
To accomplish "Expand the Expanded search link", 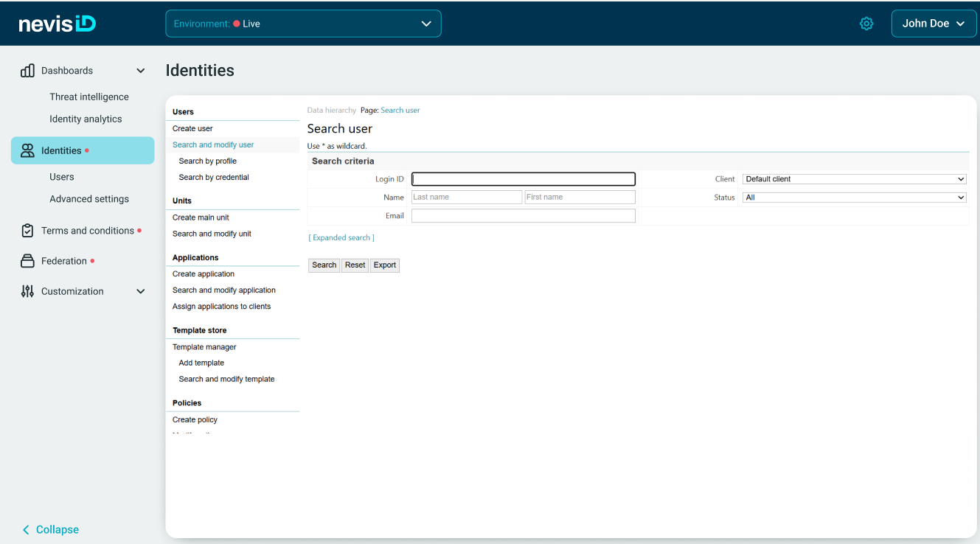I will pos(341,237).
